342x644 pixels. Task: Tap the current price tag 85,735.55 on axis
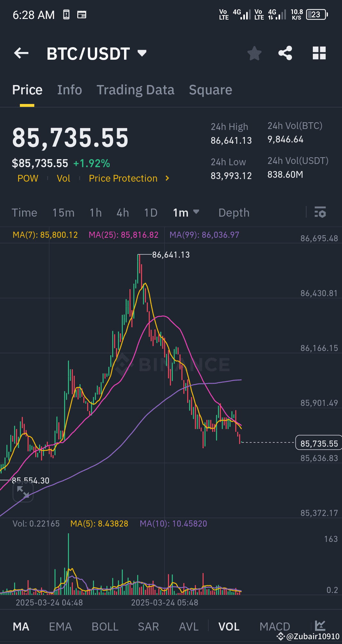[319, 443]
